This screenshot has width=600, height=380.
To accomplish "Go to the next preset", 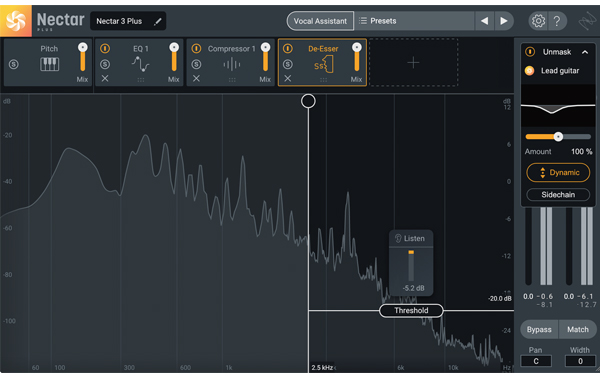I will pyautogui.click(x=504, y=21).
